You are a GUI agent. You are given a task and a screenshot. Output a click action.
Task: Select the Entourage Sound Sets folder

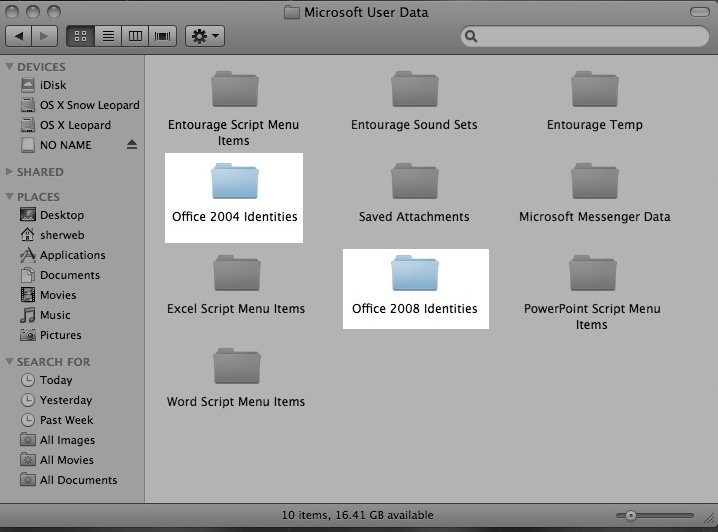(414, 91)
